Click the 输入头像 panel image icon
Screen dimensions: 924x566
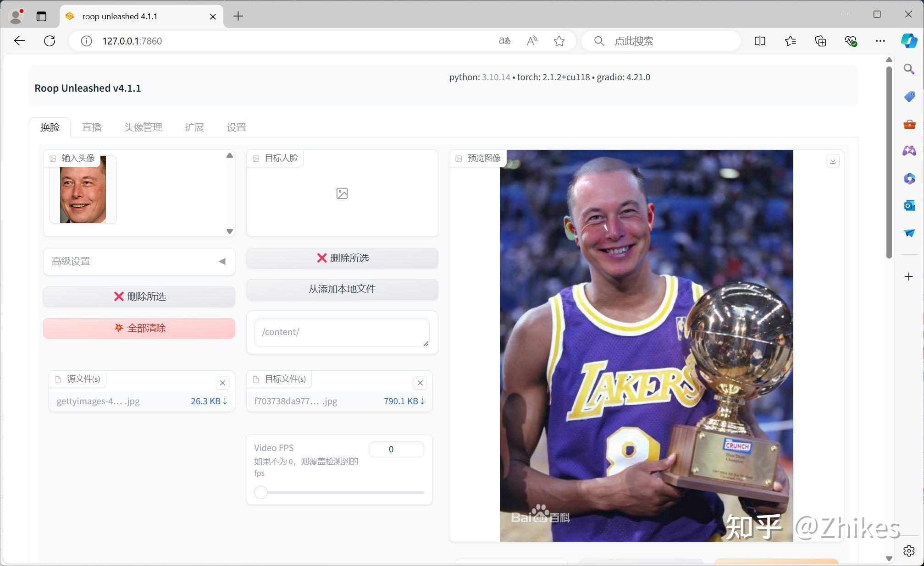pyautogui.click(x=53, y=158)
